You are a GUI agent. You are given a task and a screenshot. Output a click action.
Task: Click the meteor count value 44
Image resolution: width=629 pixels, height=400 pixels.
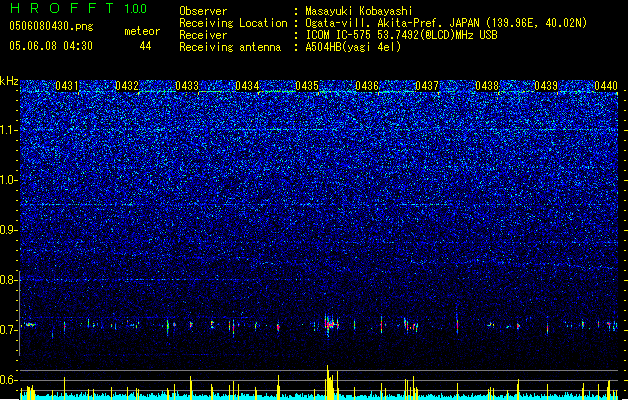pos(145,46)
